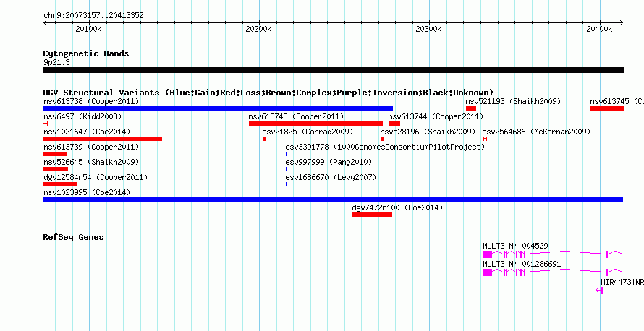Select the esv21825 (Conrad2009) label
Screen dimensions: 644x331
(308, 132)
